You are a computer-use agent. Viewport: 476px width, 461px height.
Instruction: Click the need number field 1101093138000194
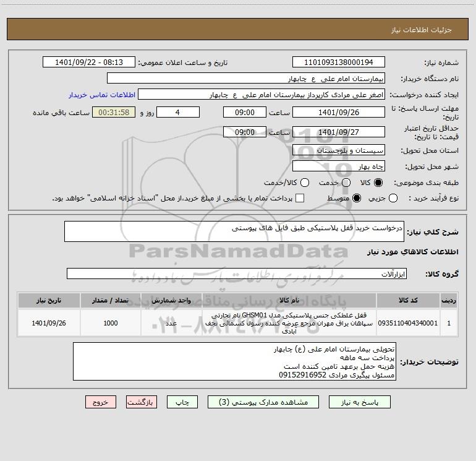click(339, 62)
